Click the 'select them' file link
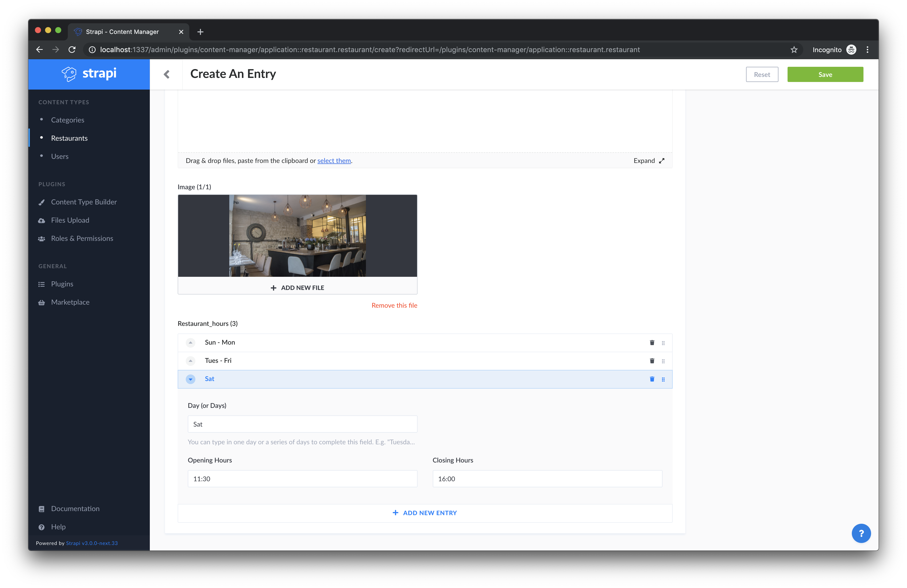 [x=334, y=161]
